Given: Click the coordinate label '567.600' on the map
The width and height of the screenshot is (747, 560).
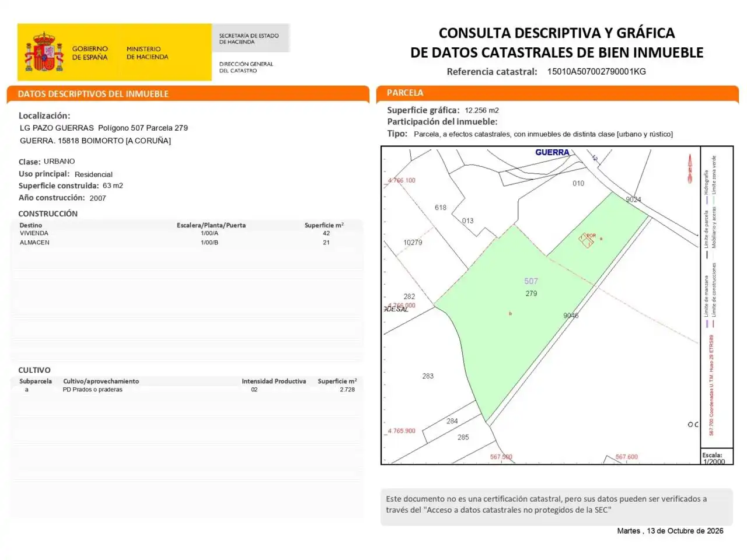Looking at the screenshot, I should pyautogui.click(x=627, y=457).
